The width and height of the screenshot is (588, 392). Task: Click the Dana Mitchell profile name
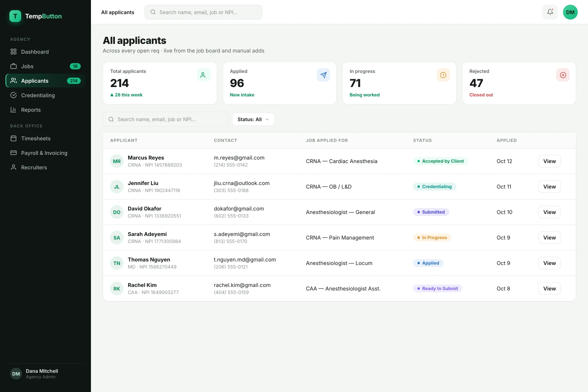tap(42, 371)
